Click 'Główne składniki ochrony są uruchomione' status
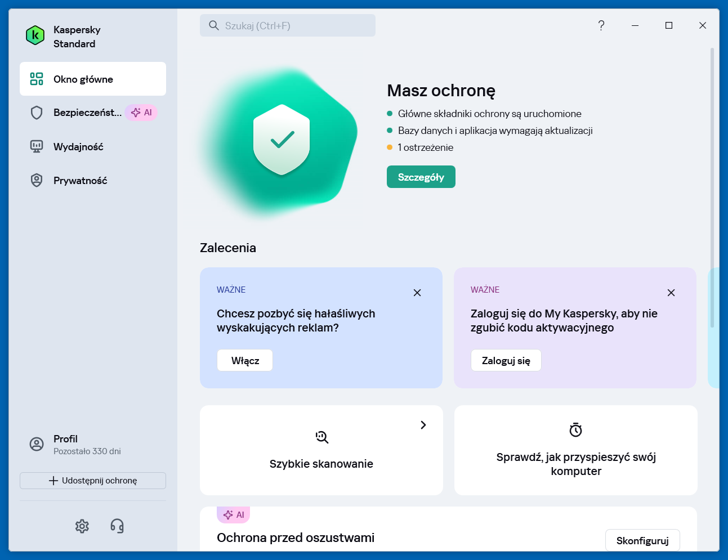This screenshot has width=728, height=560. pos(490,114)
